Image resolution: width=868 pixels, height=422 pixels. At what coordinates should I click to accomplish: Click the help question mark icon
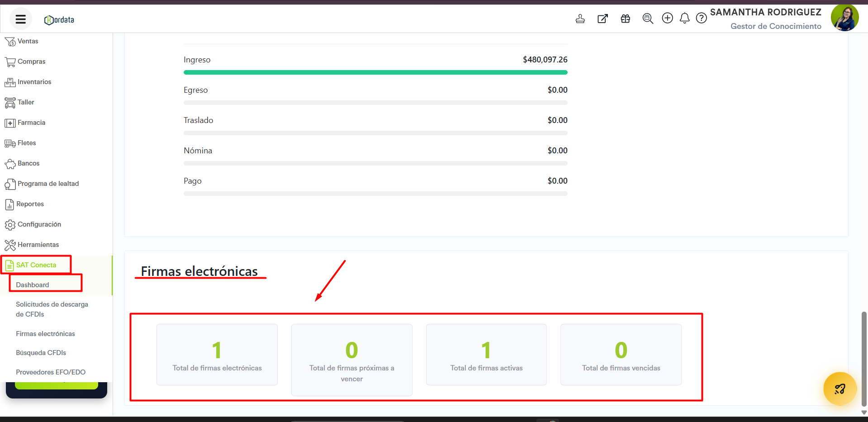coord(701,18)
